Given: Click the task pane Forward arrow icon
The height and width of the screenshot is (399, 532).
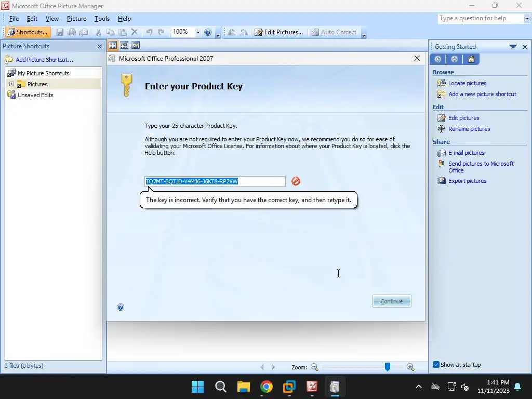Looking at the screenshot, I should tap(454, 59).
